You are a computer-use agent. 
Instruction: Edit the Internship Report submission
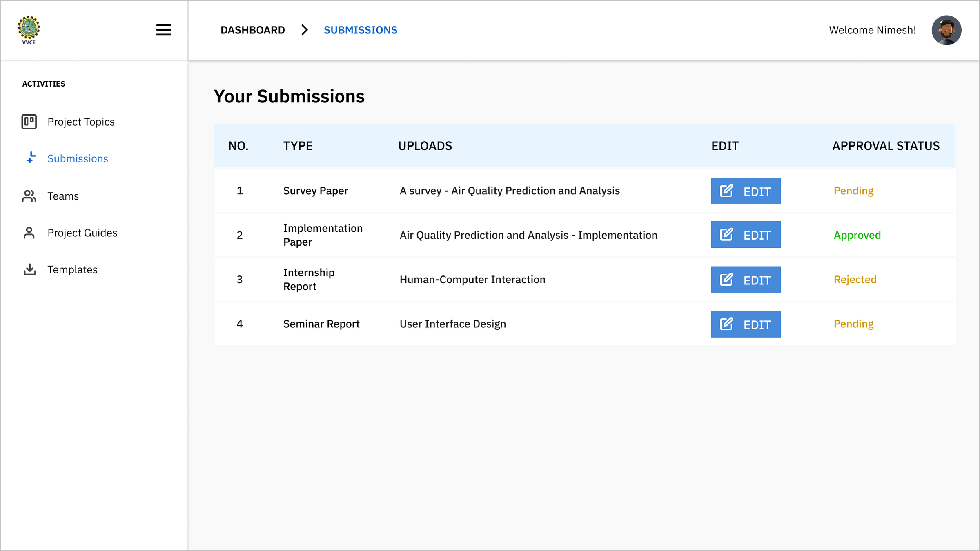pos(745,280)
